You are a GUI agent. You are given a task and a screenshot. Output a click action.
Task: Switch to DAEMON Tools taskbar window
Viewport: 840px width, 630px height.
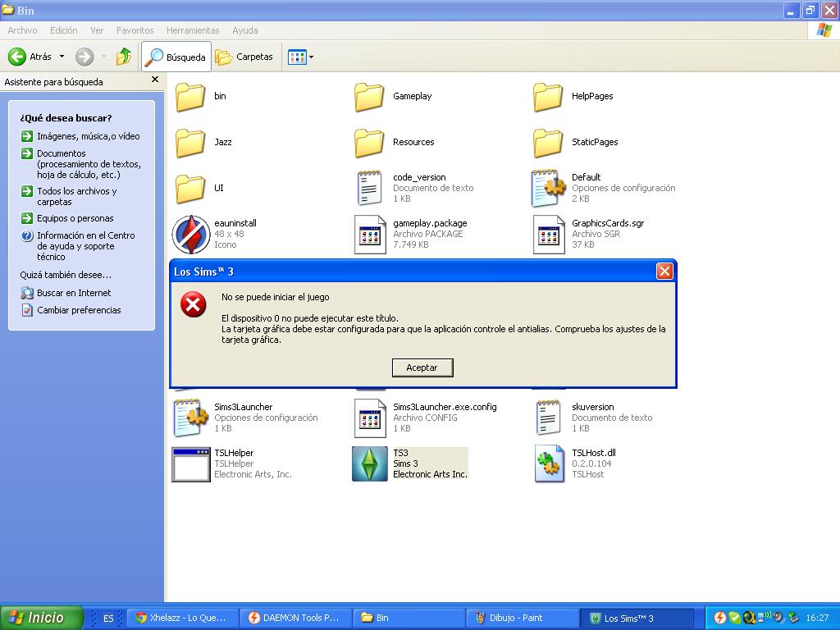click(x=295, y=618)
